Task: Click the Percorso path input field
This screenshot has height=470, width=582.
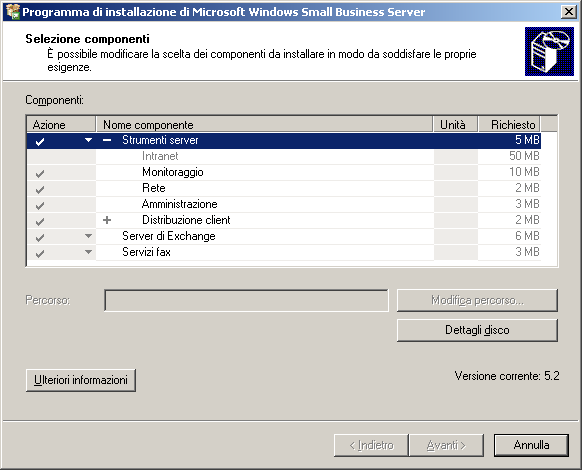Action: (x=246, y=300)
